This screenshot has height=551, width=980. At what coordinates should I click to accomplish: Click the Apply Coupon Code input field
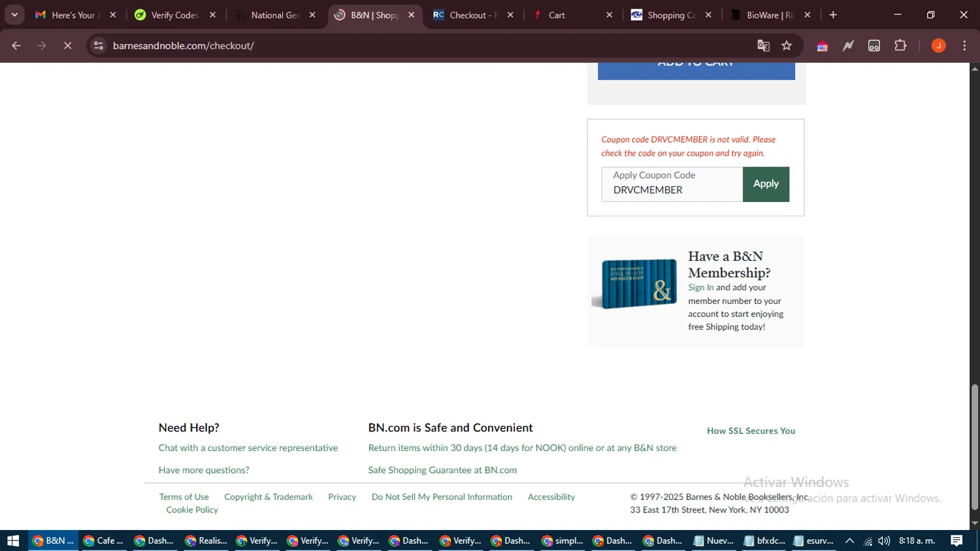tap(672, 184)
